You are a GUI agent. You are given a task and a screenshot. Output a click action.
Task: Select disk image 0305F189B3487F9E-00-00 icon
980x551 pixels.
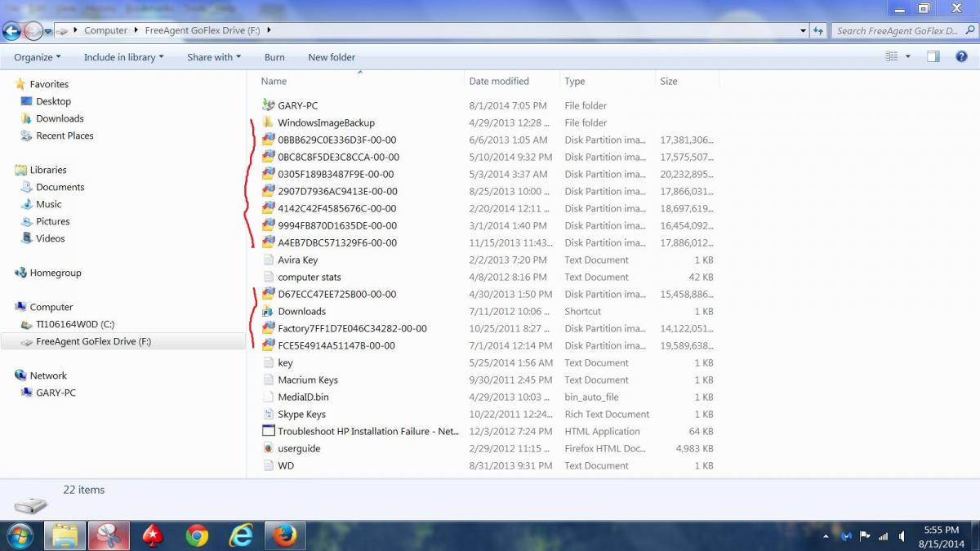(x=269, y=174)
